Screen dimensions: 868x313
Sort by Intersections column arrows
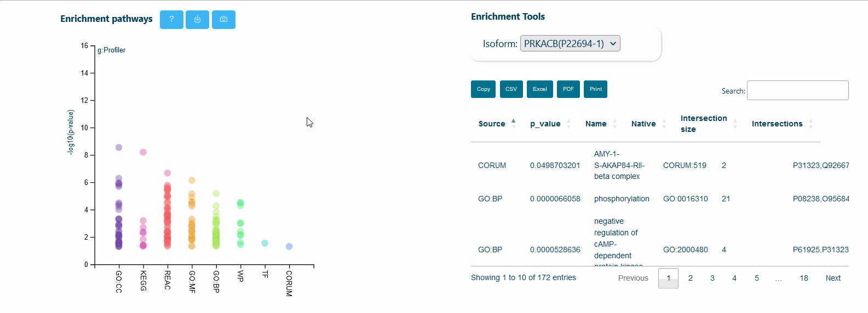click(810, 124)
